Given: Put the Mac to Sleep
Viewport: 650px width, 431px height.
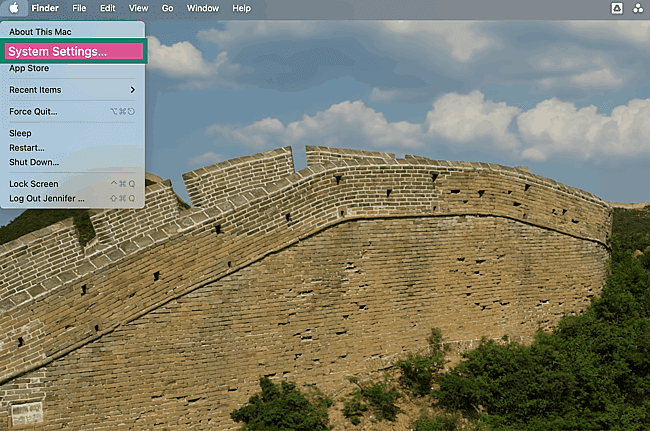Looking at the screenshot, I should point(21,133).
